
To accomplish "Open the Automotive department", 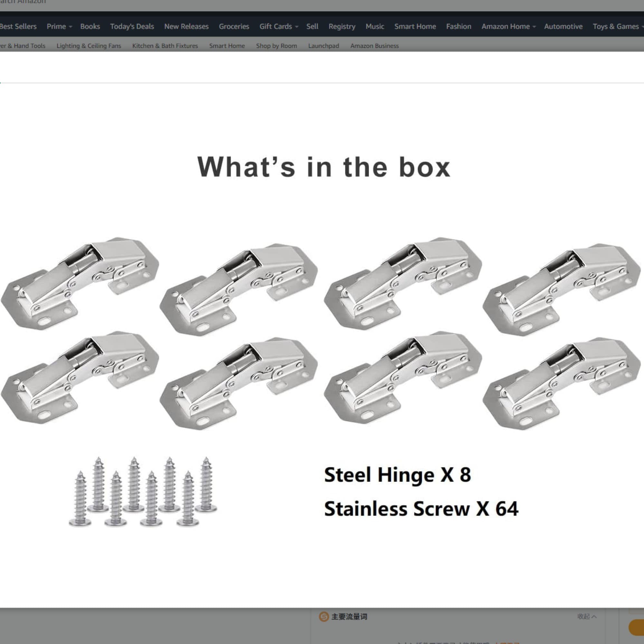I will tap(563, 26).
